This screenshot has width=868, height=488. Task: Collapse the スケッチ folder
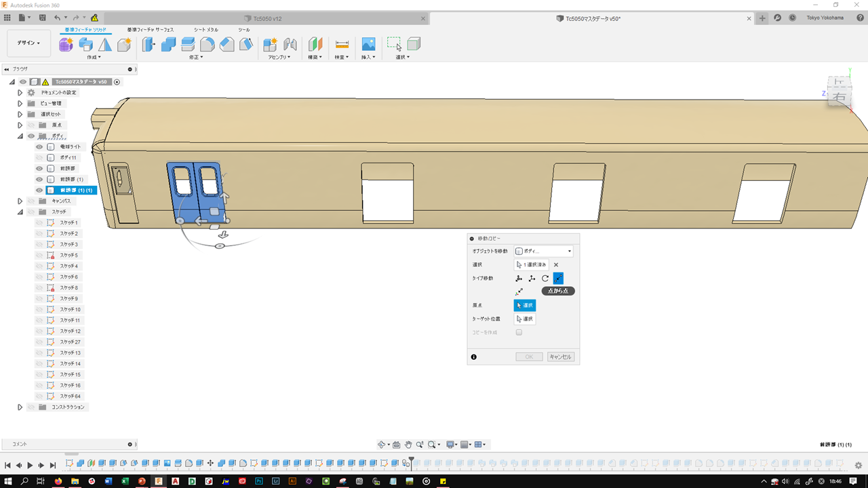20,211
